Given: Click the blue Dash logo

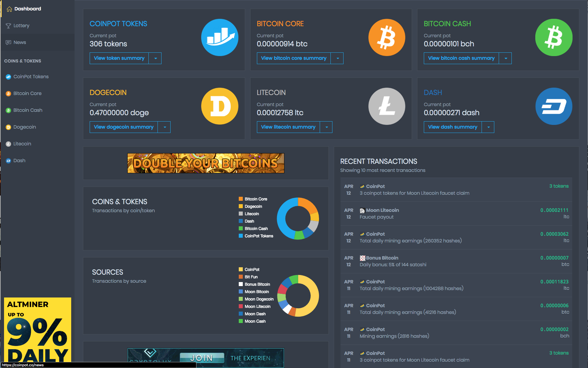Looking at the screenshot, I should coord(553,106).
